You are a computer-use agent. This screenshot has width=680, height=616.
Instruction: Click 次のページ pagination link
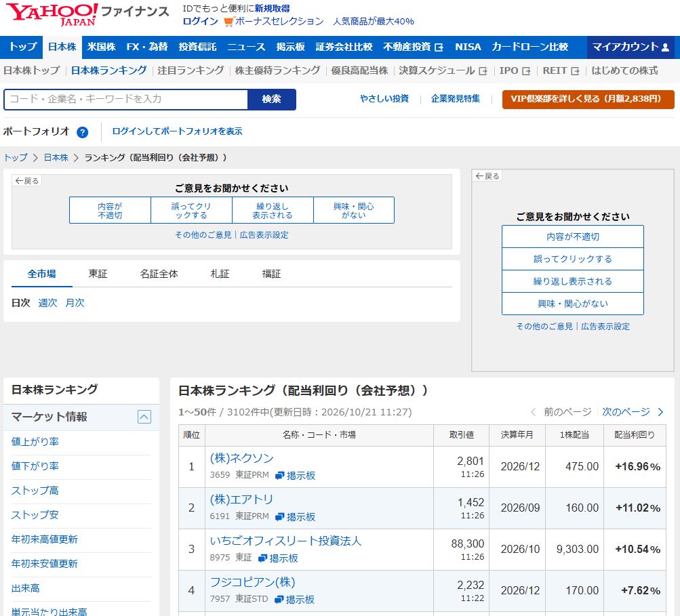click(x=626, y=412)
